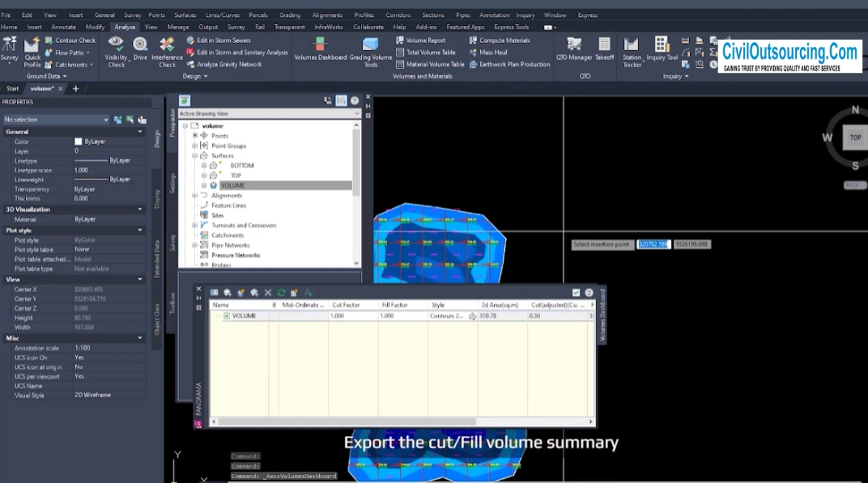Click Cut Factor column header
The height and width of the screenshot is (483, 868).
353,305
